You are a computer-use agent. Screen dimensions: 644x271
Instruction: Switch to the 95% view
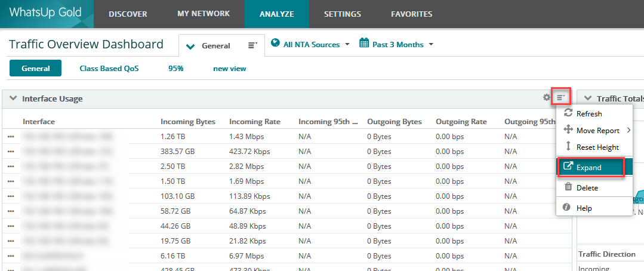[x=176, y=69]
